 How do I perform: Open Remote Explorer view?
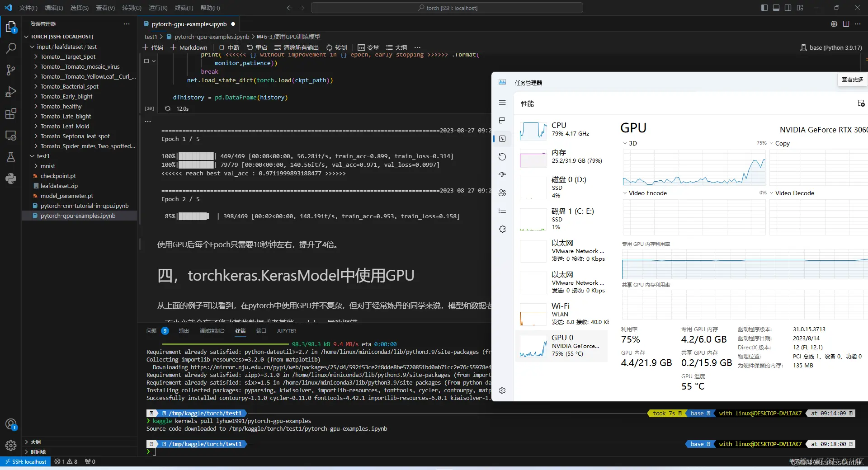[x=11, y=135]
